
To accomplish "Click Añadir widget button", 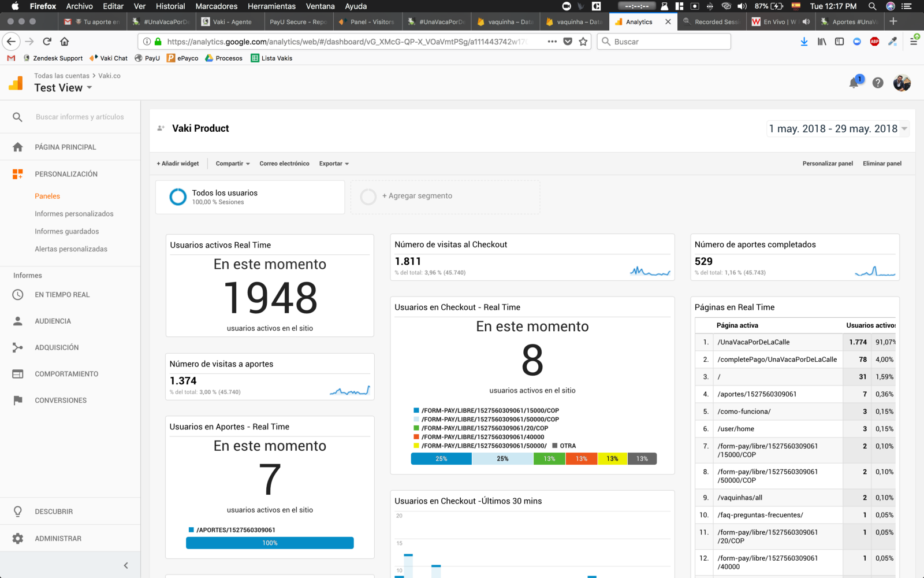I will pyautogui.click(x=178, y=164).
